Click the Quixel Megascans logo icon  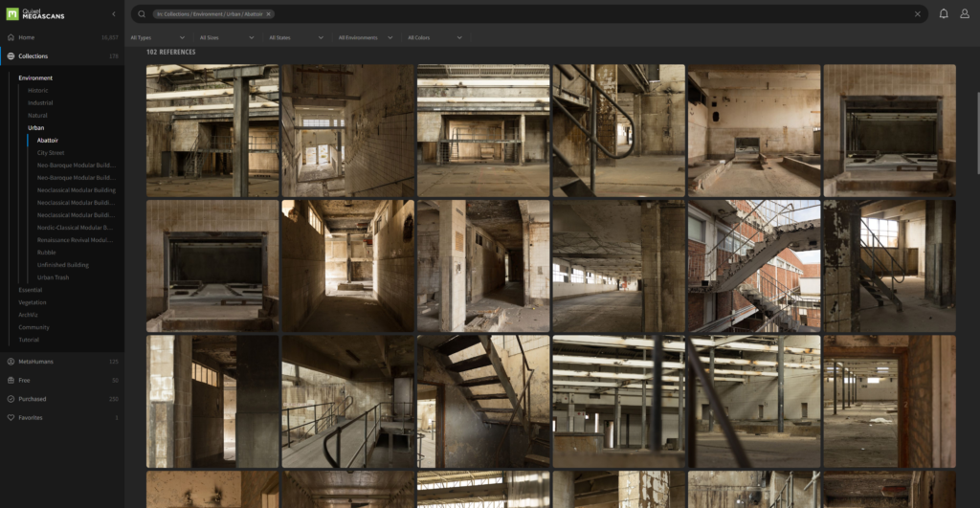pyautogui.click(x=11, y=13)
